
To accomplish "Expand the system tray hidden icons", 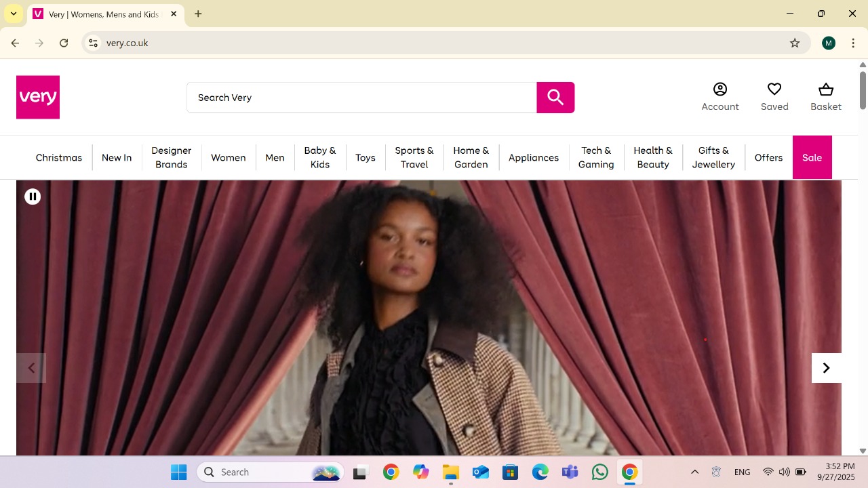I will 694,472.
